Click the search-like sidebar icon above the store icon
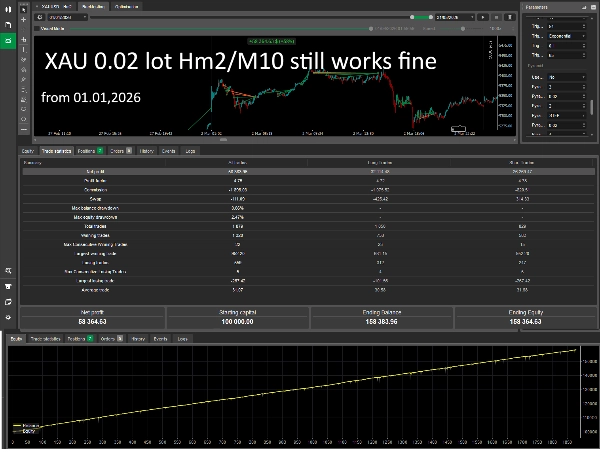 click(8, 271)
